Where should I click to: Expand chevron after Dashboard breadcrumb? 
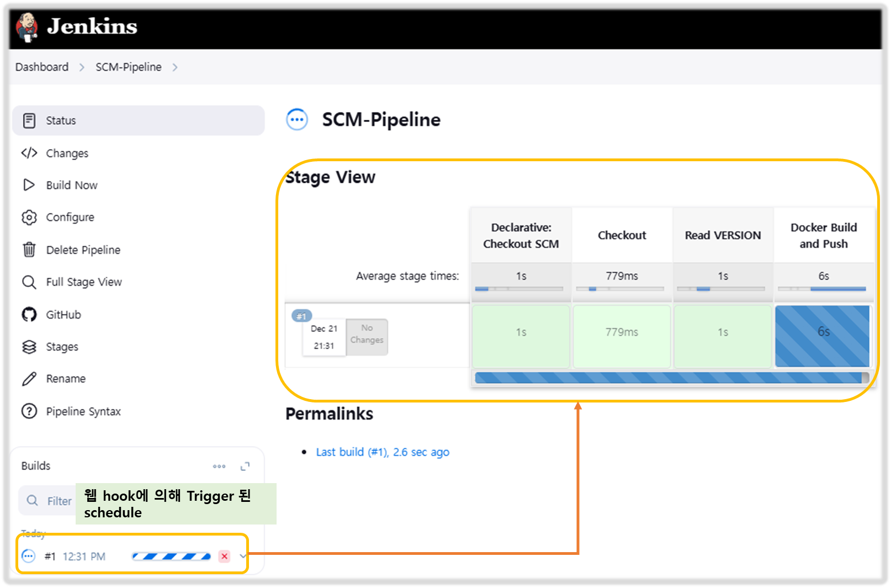pos(82,67)
